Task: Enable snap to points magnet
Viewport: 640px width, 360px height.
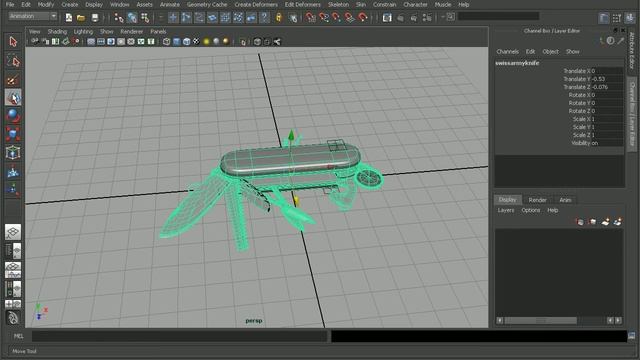Action: click(336, 18)
